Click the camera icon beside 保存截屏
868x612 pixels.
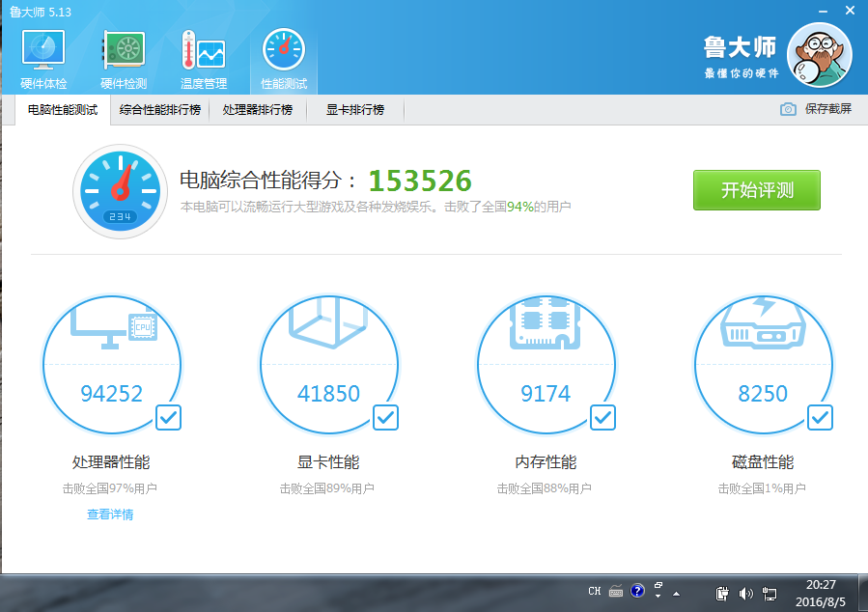coord(788,109)
